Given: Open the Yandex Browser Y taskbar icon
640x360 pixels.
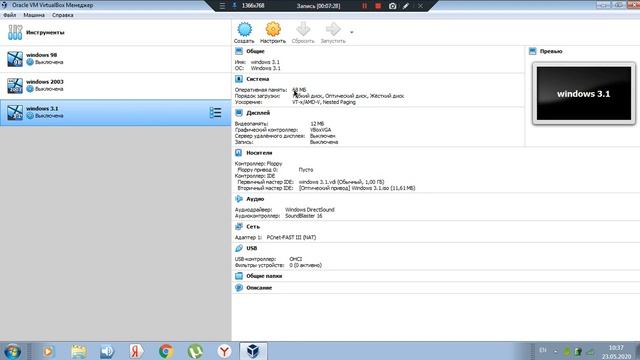Looking at the screenshot, I should point(224,351).
